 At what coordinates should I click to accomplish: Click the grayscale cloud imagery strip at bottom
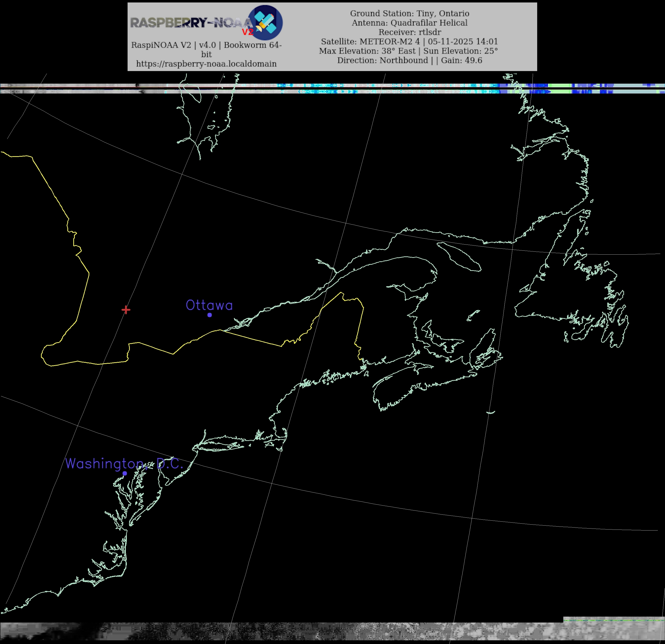pyautogui.click(x=333, y=632)
